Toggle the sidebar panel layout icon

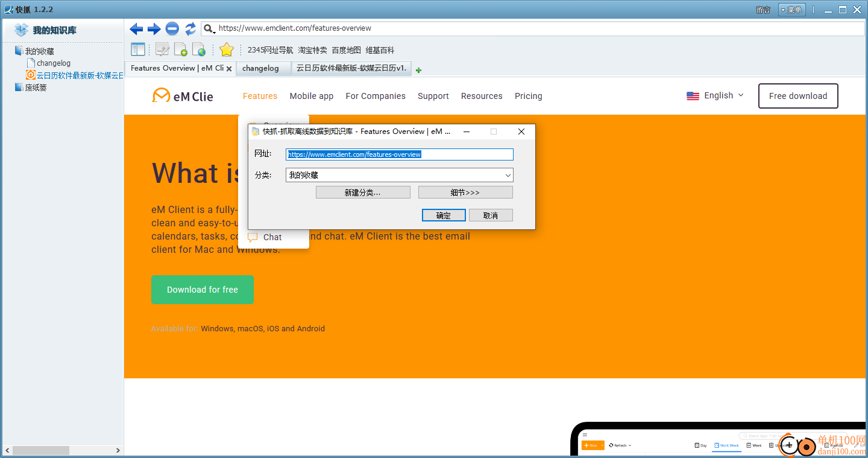coord(138,49)
